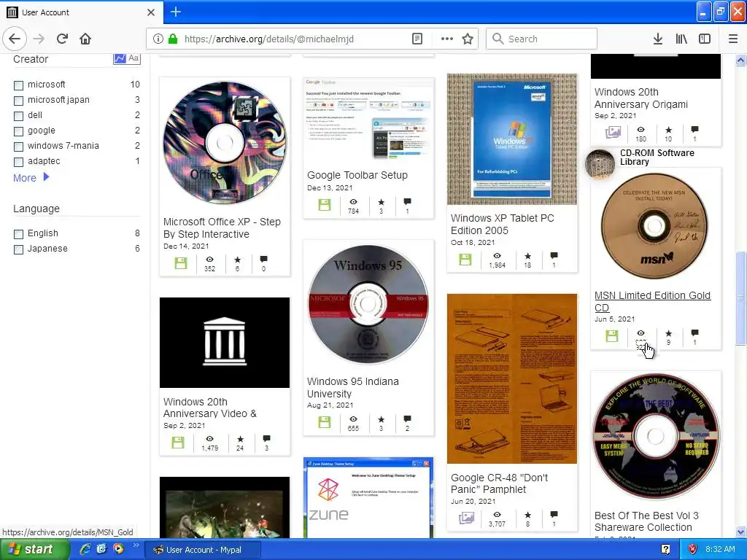
Task: Toggle reader view icon in address bar
Action: click(417, 39)
